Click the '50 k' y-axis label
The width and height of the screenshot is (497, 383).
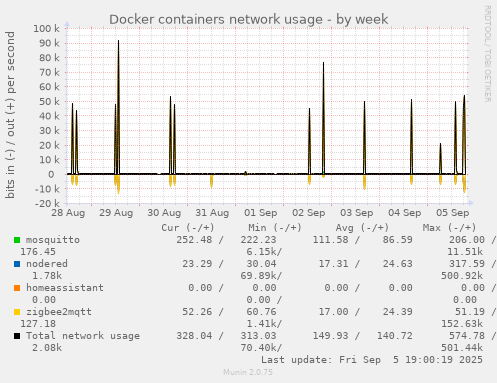coord(49,102)
